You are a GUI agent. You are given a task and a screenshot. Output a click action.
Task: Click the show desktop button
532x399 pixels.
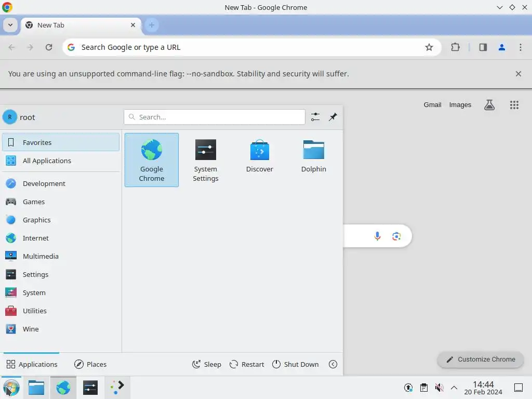518,388
